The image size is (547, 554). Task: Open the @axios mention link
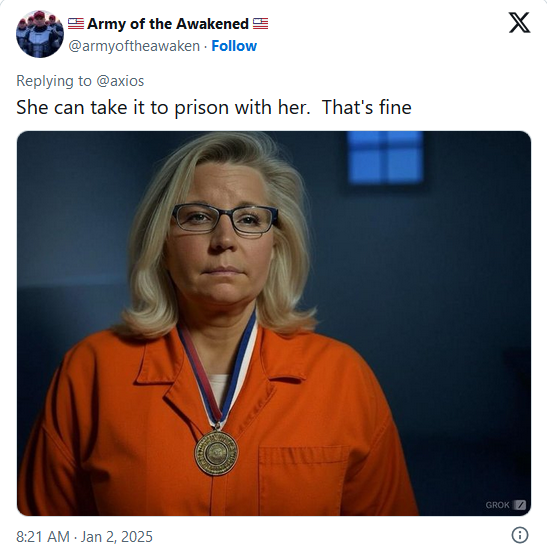click(120, 81)
